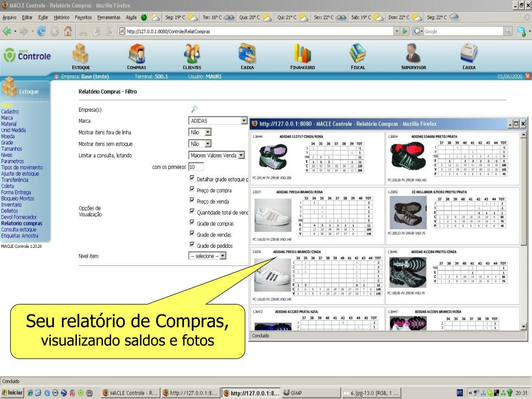532x399 pixels.
Task: Open the Compras module icon
Action: click(137, 54)
